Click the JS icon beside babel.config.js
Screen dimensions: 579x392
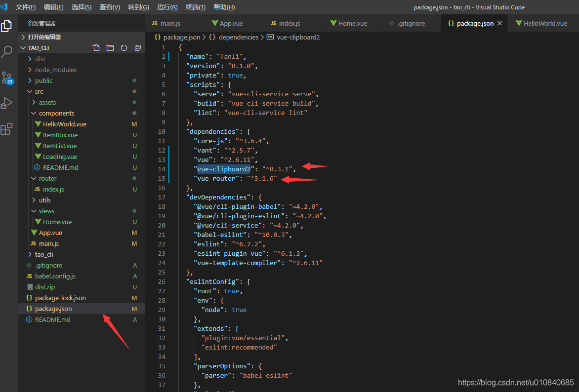pos(29,276)
